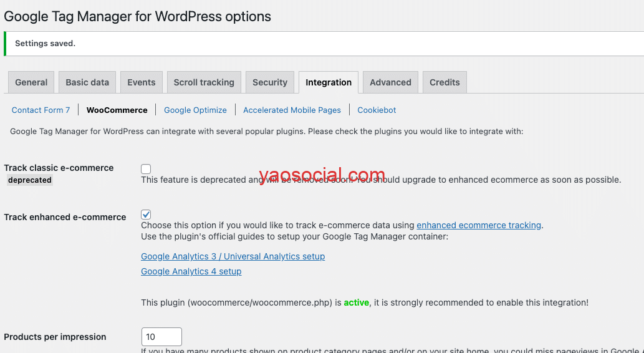This screenshot has width=644, height=353.
Task: Open the Events tab
Action: click(142, 82)
